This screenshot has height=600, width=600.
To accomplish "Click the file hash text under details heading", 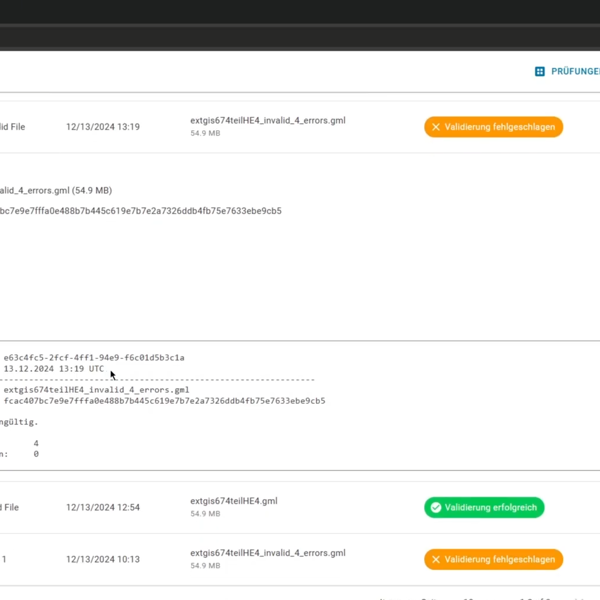I will [140, 211].
